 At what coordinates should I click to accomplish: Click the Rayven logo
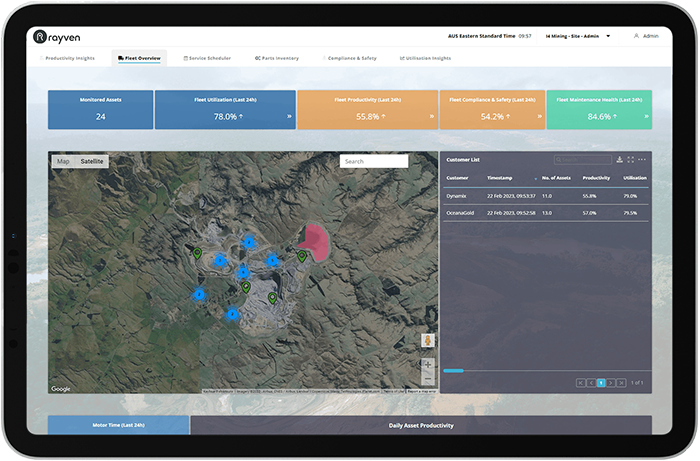point(57,37)
